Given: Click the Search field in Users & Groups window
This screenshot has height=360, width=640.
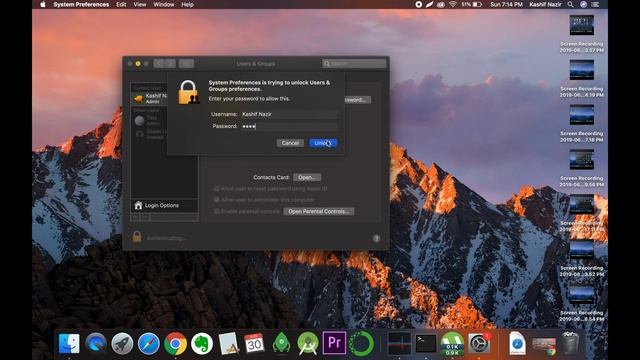Looking at the screenshot, I should [x=354, y=64].
